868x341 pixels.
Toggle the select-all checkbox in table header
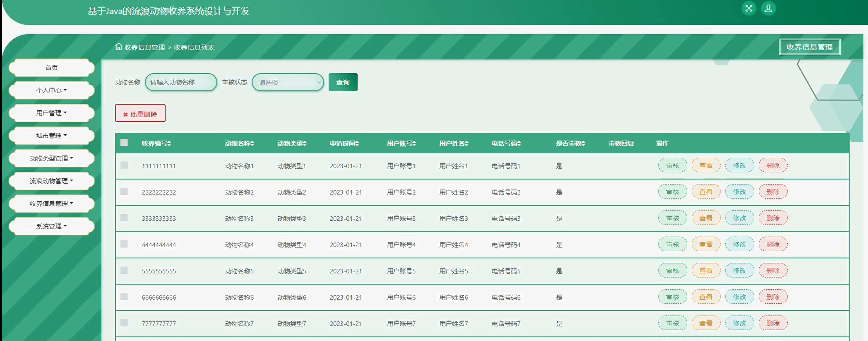click(x=124, y=143)
